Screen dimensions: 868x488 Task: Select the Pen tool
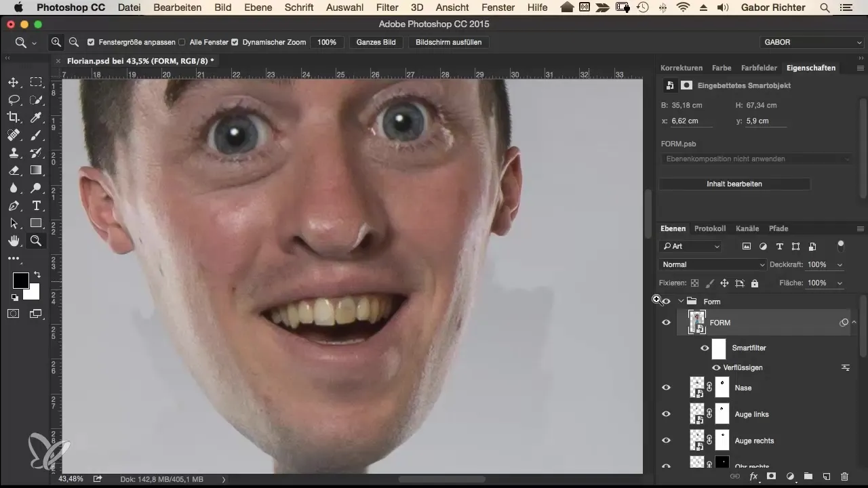point(13,205)
